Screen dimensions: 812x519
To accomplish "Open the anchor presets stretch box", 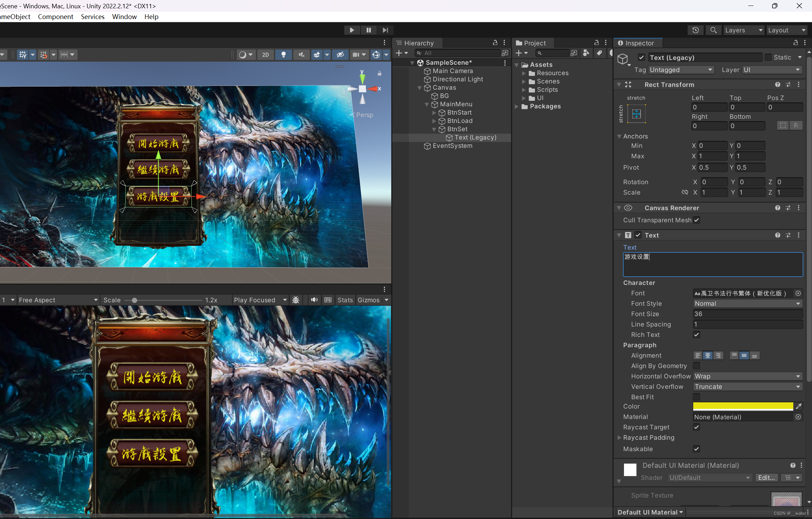I will pyautogui.click(x=636, y=114).
